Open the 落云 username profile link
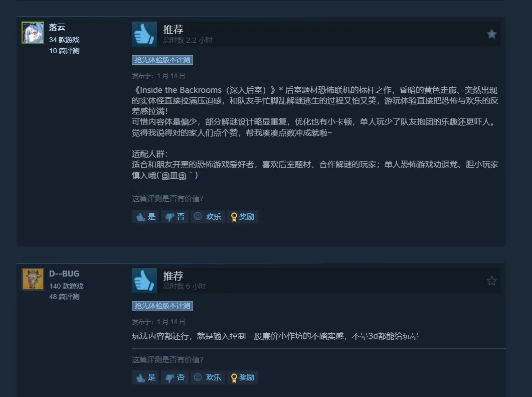The width and height of the screenshot is (532, 397). click(x=57, y=27)
